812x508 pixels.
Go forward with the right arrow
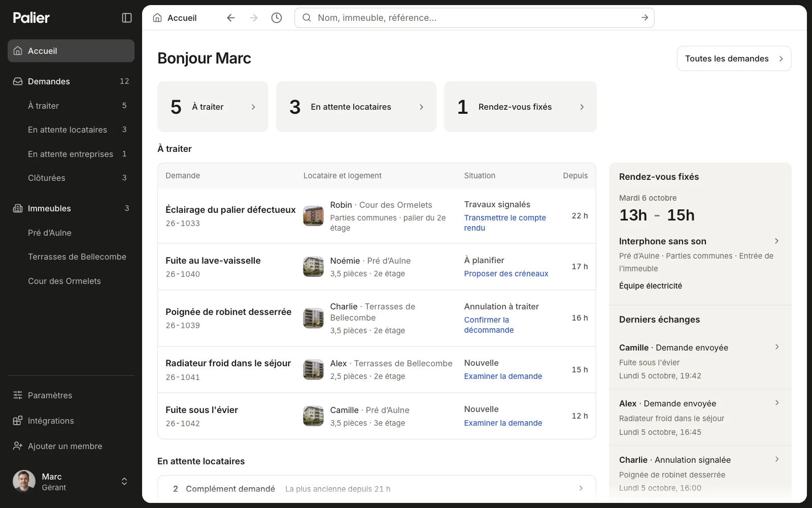[x=254, y=18]
